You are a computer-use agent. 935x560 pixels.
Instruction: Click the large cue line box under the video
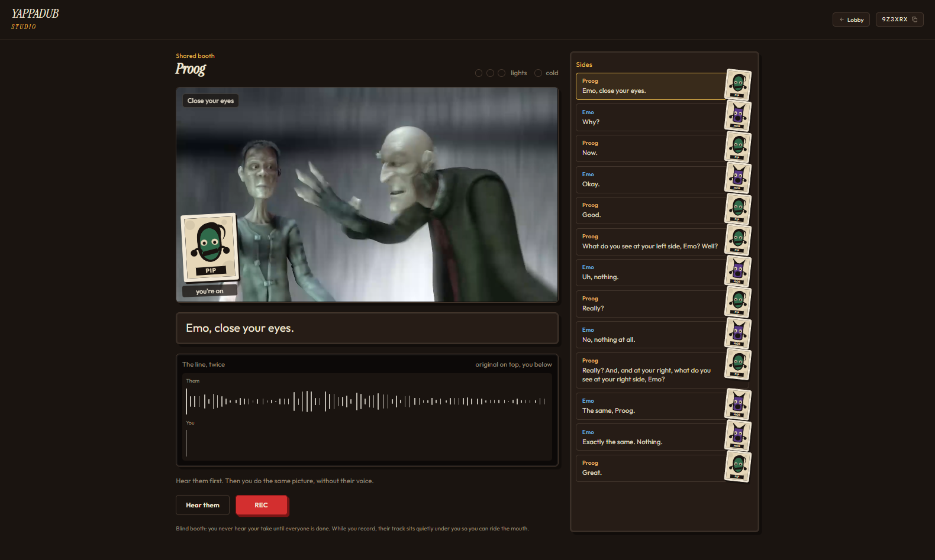367,328
